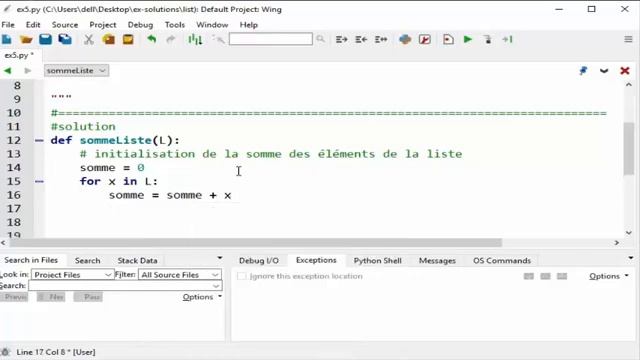This screenshot has height=360, width=640.
Task: Open Options menu in Exceptions panel
Action: pyautogui.click(x=609, y=276)
